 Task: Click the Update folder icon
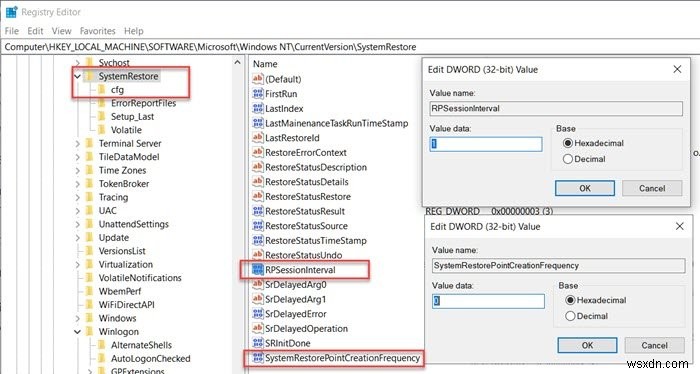click(90, 237)
